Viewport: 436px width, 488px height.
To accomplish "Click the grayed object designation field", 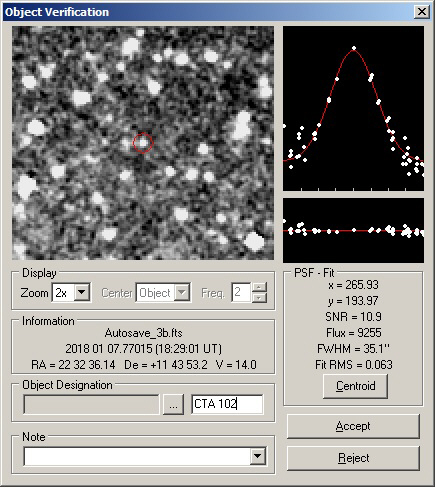I will pyautogui.click(x=91, y=405).
